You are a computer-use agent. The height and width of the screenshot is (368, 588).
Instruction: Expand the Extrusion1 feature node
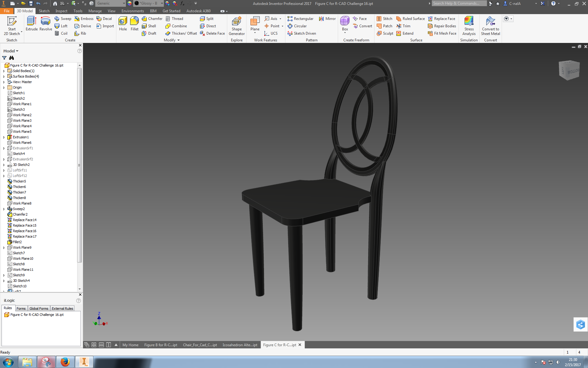(4, 137)
